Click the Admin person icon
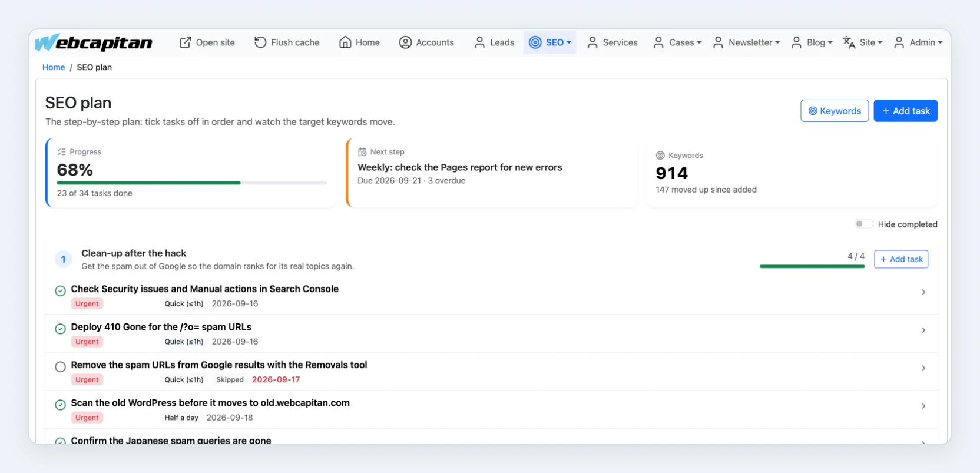The width and height of the screenshot is (980, 473). coord(899,42)
